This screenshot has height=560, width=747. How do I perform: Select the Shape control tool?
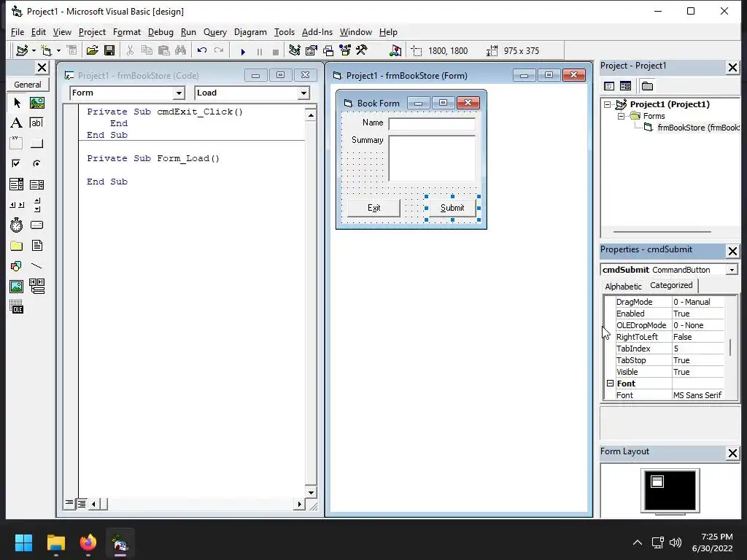click(16, 265)
